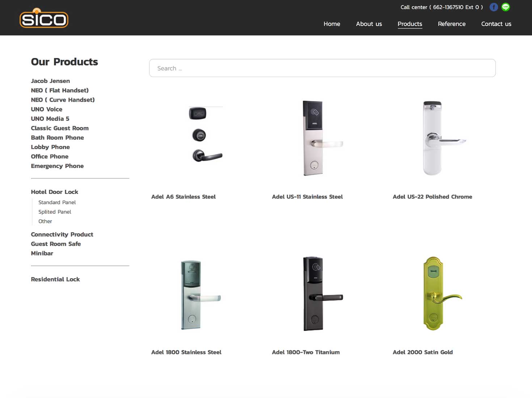The image size is (532, 398).
Task: Open Classic Guest Room category
Action: pyautogui.click(x=60, y=128)
